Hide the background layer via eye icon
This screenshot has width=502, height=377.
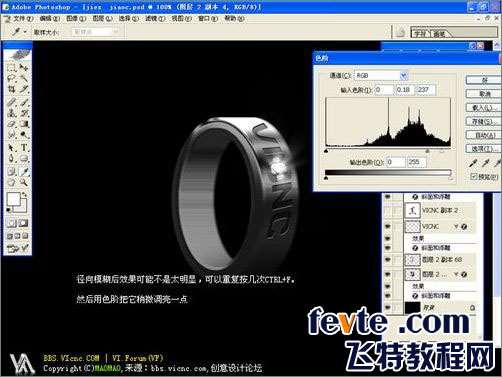point(388,307)
